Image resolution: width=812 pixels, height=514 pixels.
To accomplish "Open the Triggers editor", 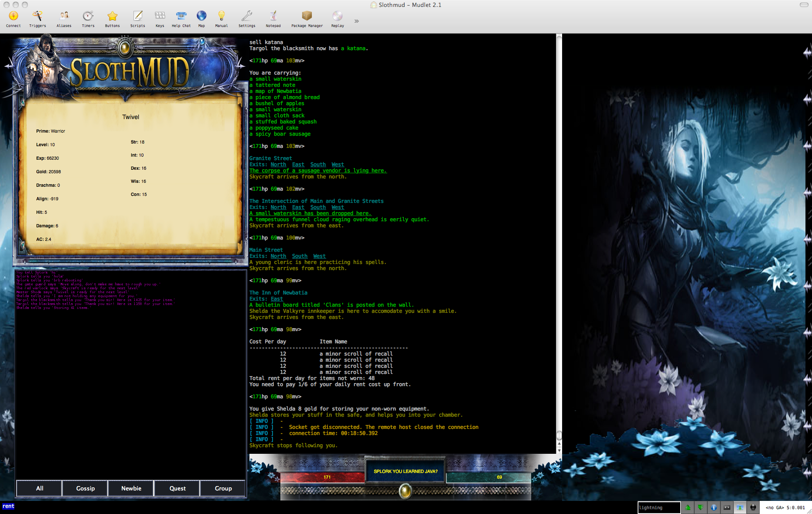I will (38, 19).
